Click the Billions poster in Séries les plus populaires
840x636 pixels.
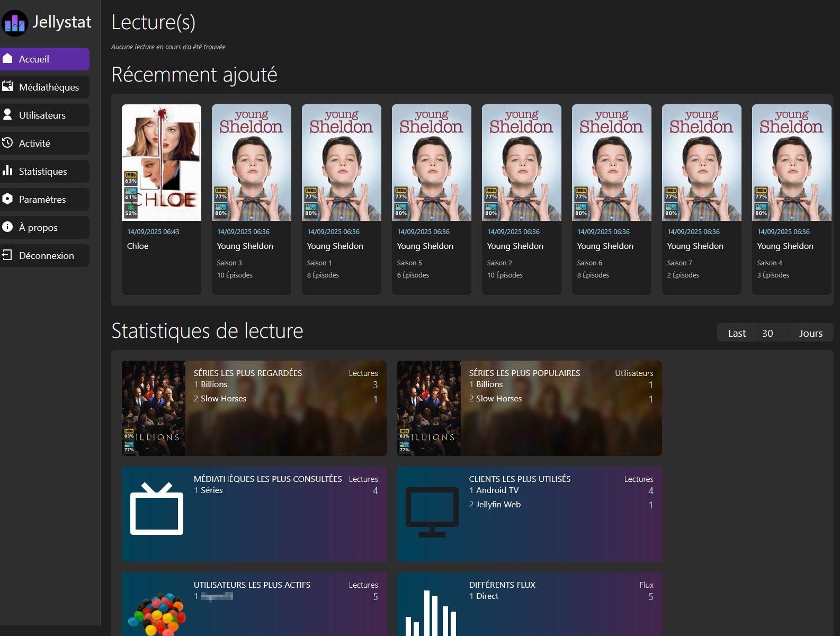(x=429, y=408)
